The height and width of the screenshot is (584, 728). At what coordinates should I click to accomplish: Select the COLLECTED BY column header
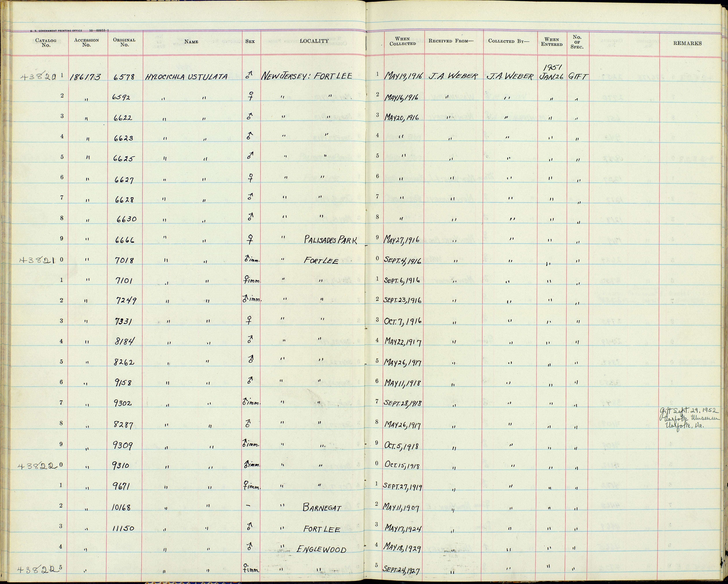click(509, 41)
